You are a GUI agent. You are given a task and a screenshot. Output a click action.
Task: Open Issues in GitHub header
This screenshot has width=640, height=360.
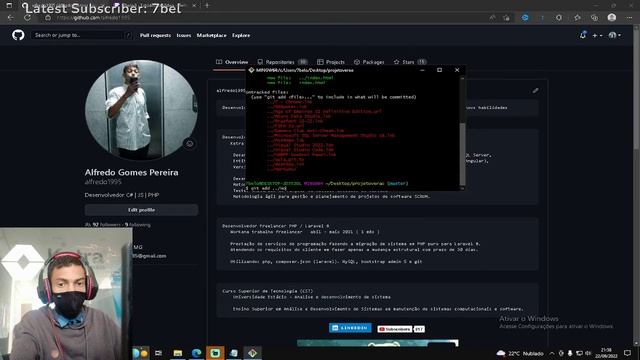tap(184, 36)
